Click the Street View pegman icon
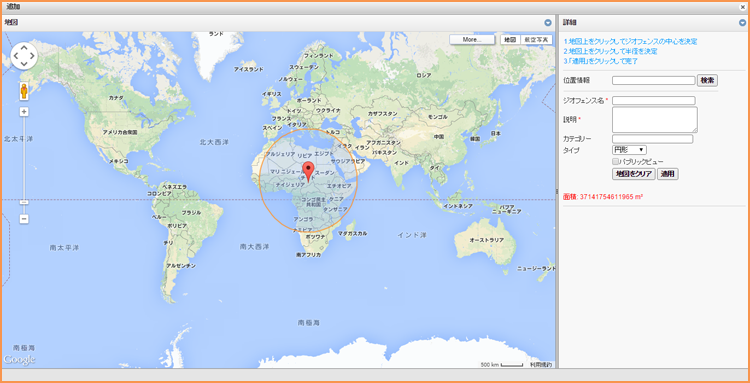The height and width of the screenshot is (383, 750). click(x=24, y=91)
